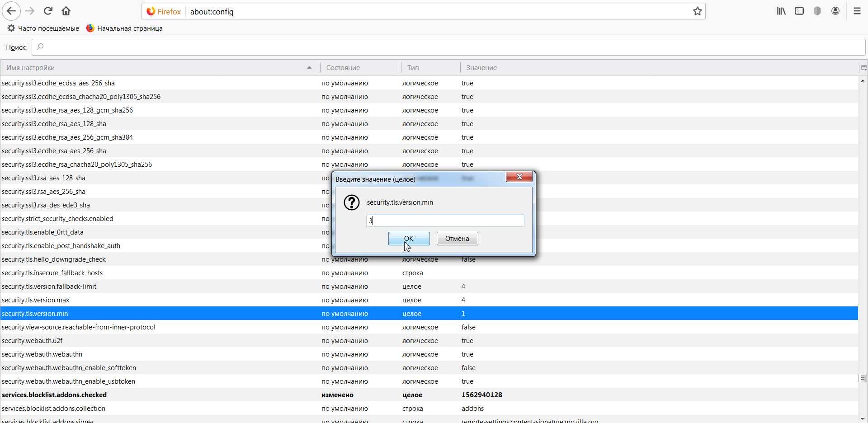Screen dimensions: 868x423
Task: Show sidebars using the sidebar icon
Action: [x=799, y=11]
